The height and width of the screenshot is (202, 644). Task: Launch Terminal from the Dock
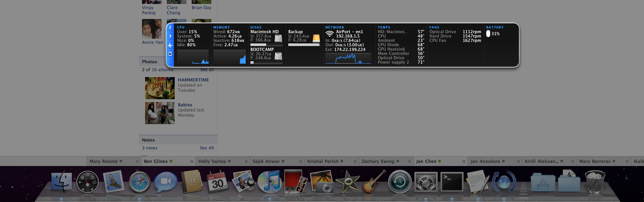coord(452,182)
